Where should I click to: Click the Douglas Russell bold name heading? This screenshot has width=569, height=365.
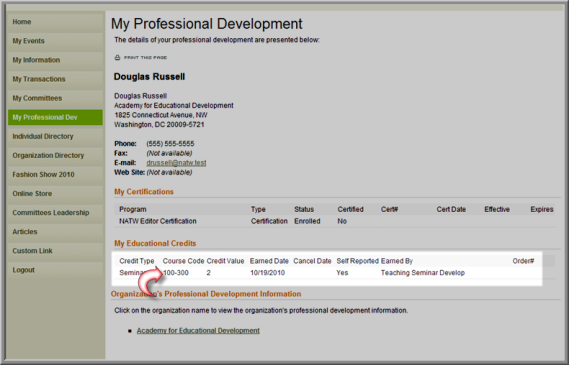coord(149,77)
